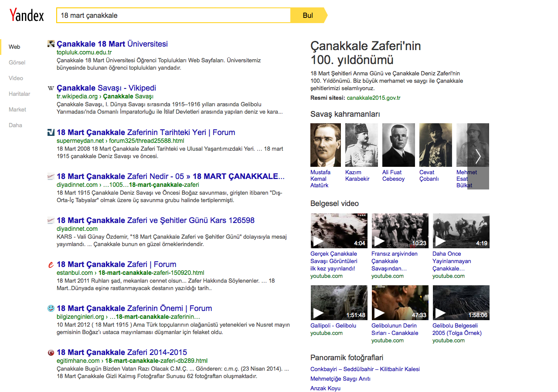Image resolution: width=558 pixels, height=392 pixels.
Task: Open 18 Mart Çanakkale Zaferi Forum title
Action: pos(116,264)
